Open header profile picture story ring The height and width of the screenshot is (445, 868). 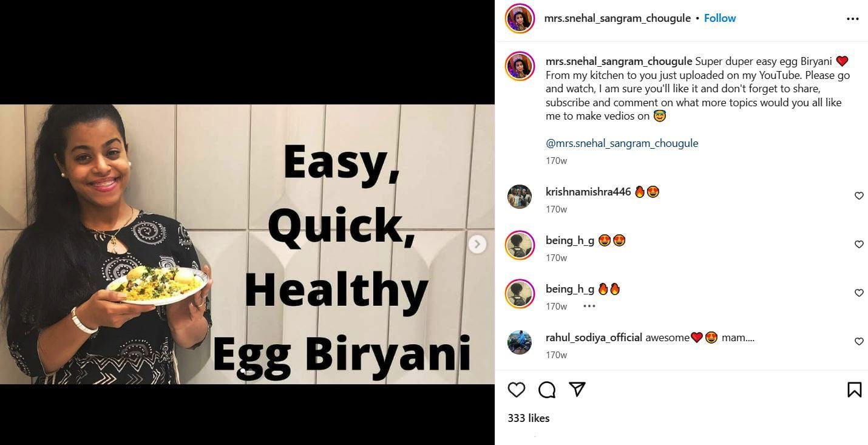point(520,18)
